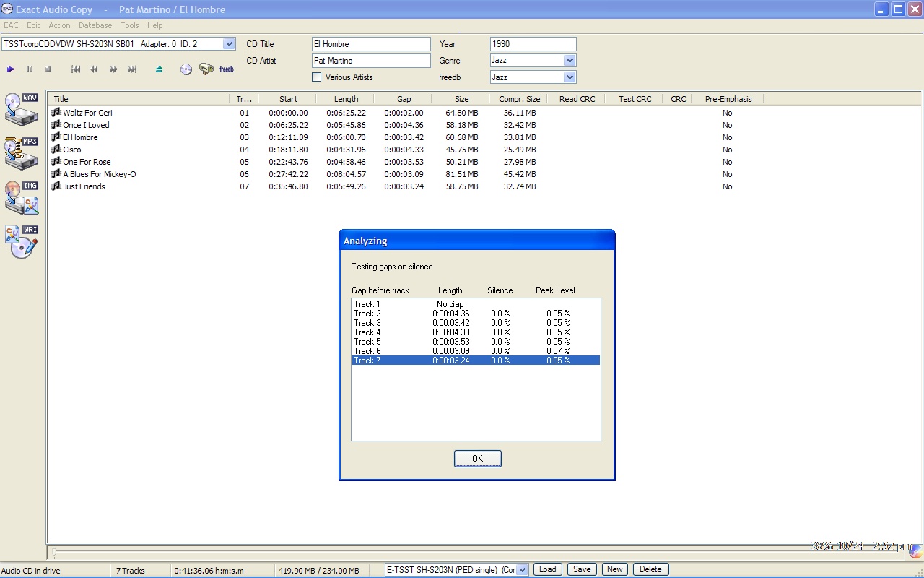The width and height of the screenshot is (924, 578).
Task: Click the MP3 compressed-copy icon in sidebar
Action: coord(22,154)
